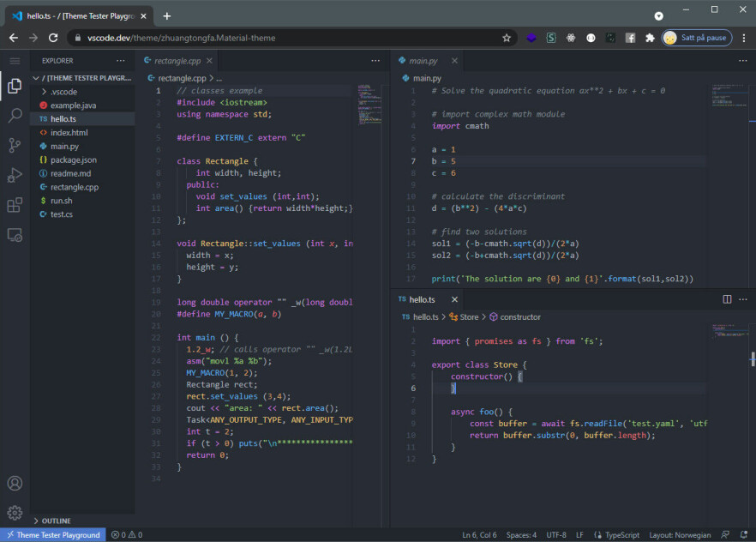Image resolution: width=756 pixels, height=542 pixels.
Task: Open the Accounts menu in activity bar
Action: [15, 483]
